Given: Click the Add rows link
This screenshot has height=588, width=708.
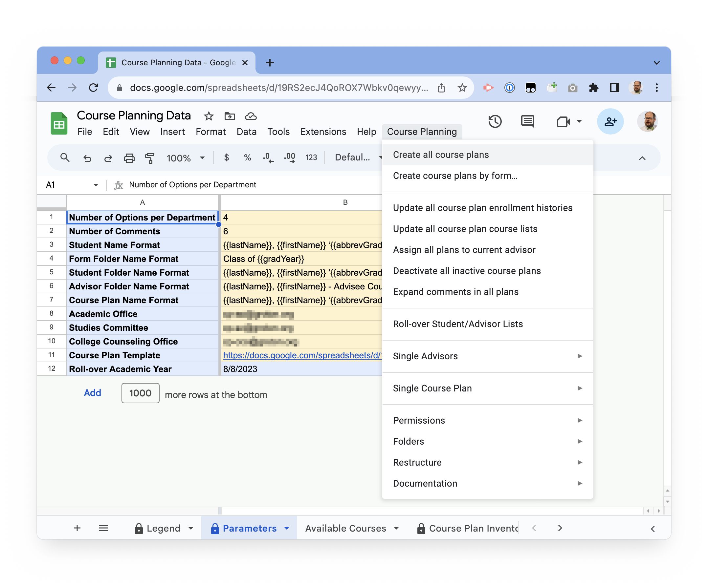Looking at the screenshot, I should pyautogui.click(x=92, y=393).
